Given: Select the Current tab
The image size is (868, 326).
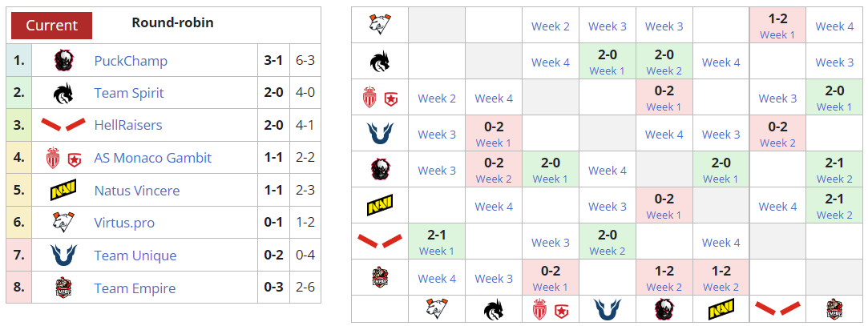Looking at the screenshot, I should (51, 25).
